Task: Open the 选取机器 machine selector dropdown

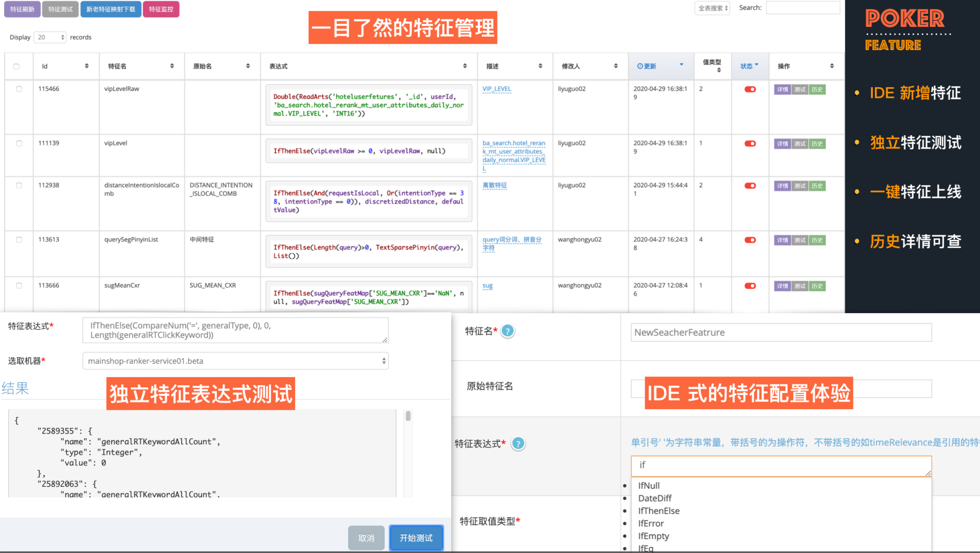Action: (235, 361)
